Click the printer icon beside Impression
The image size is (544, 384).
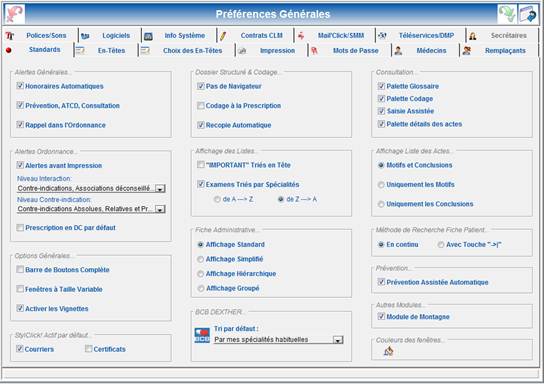pyautogui.click(x=242, y=51)
